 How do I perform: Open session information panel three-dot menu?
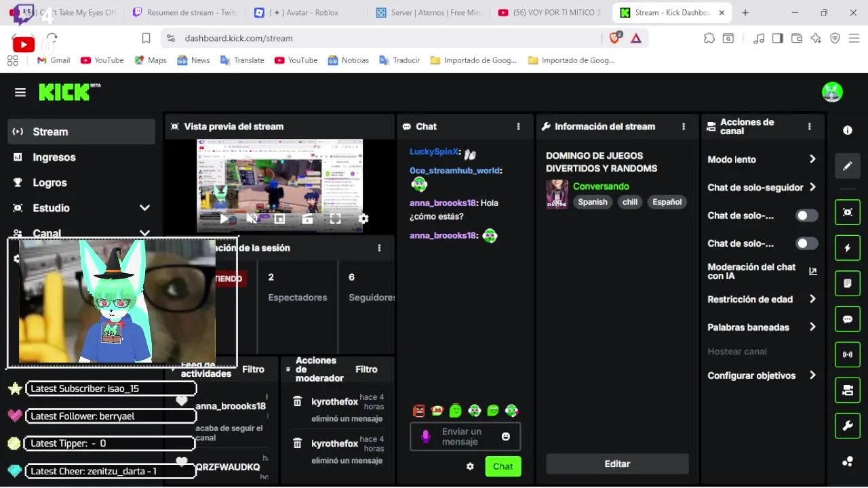(x=379, y=248)
